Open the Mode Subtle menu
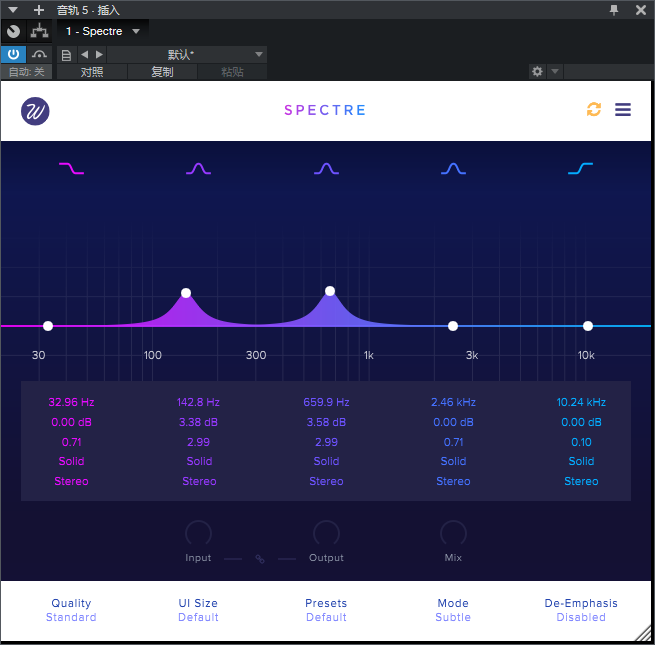Screen dimensions: 655x645 click(x=453, y=610)
